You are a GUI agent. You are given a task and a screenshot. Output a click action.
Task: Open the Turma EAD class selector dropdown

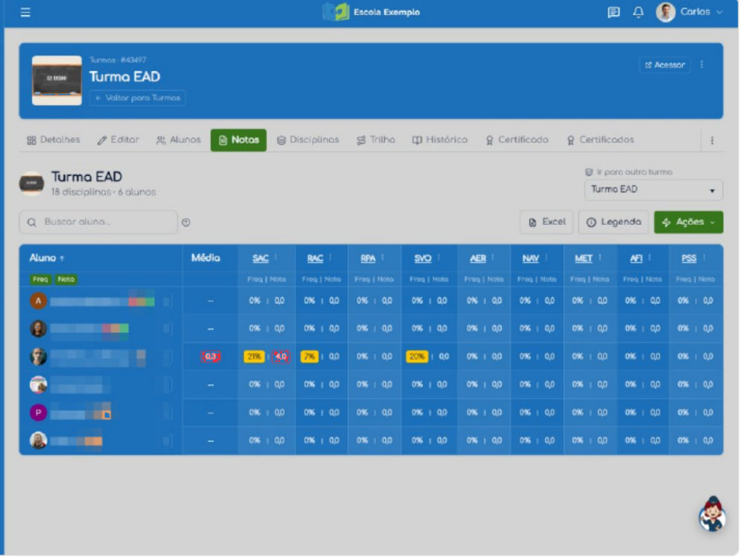click(653, 190)
